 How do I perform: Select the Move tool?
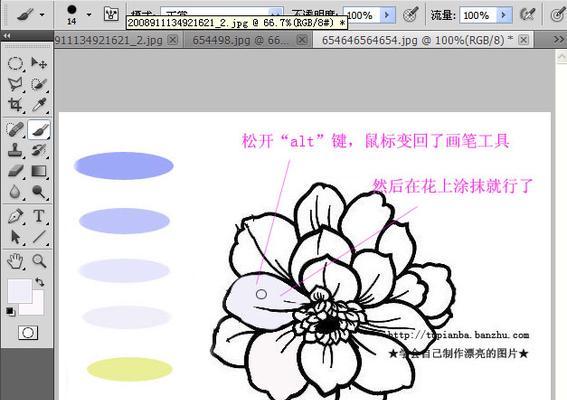coord(39,64)
